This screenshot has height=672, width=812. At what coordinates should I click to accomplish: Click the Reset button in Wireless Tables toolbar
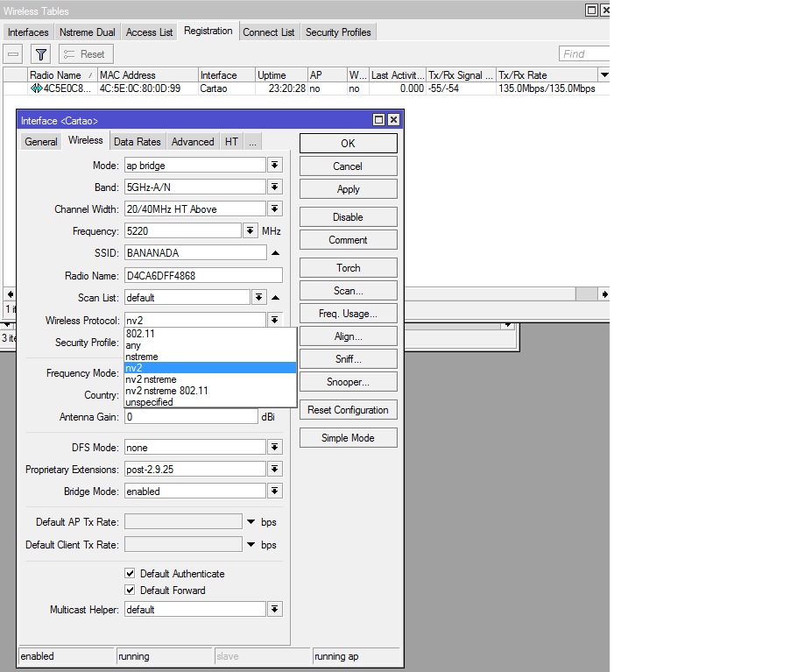(x=86, y=54)
